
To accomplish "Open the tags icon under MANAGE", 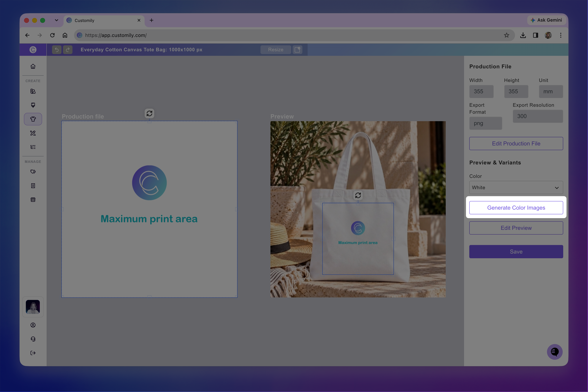I will click(x=33, y=172).
